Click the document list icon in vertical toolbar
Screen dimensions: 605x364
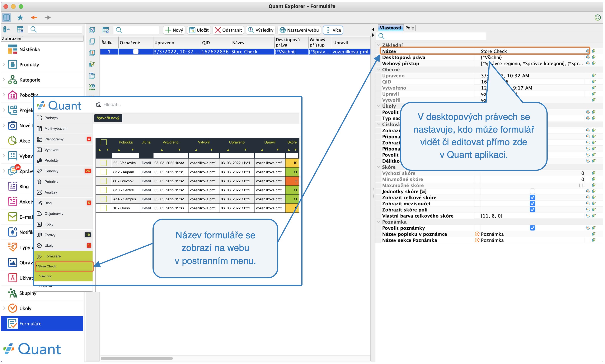92,76
